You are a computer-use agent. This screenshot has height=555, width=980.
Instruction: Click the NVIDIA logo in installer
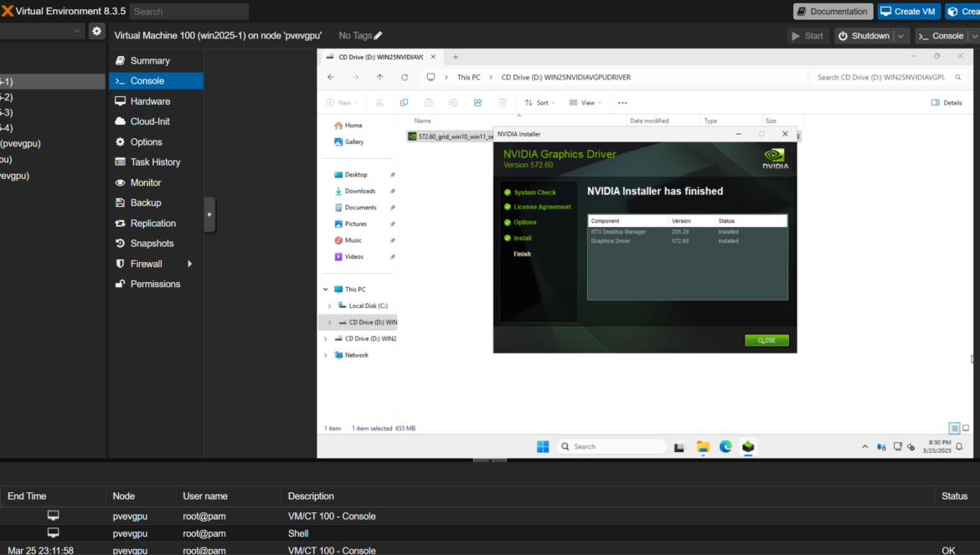click(775, 158)
